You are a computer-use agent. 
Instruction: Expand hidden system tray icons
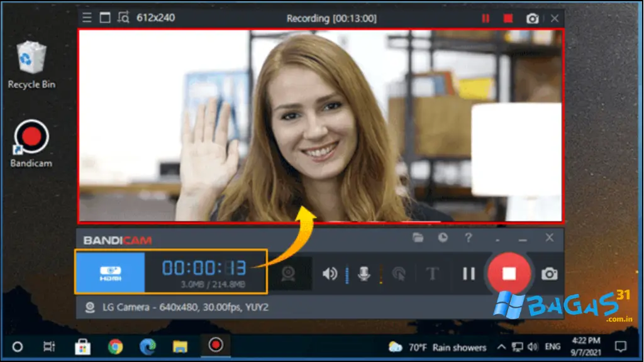point(502,346)
